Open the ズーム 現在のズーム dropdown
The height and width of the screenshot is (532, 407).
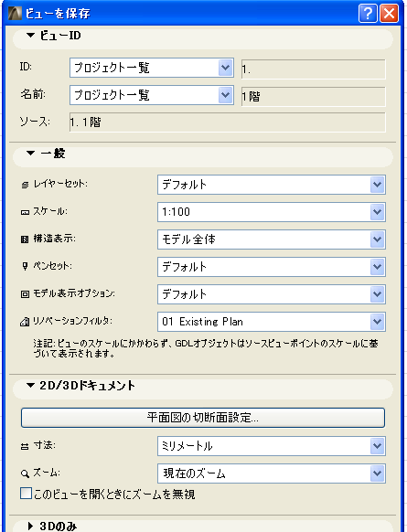[272, 473]
